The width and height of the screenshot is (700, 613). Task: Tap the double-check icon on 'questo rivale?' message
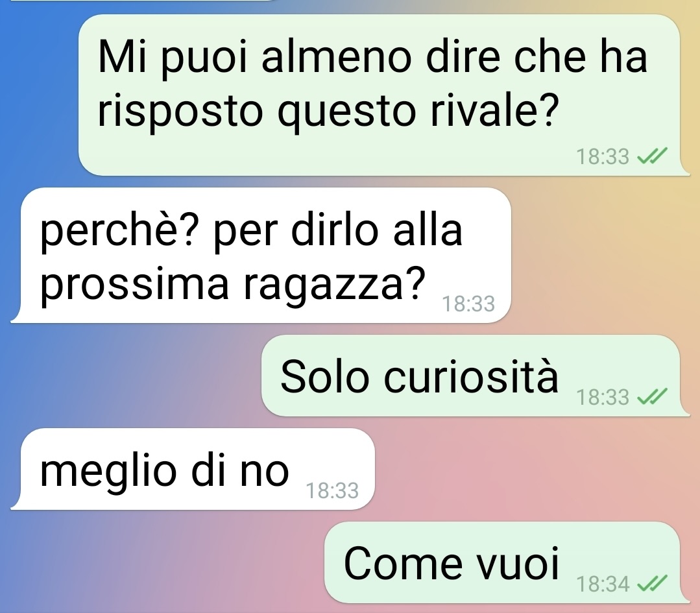point(651,156)
